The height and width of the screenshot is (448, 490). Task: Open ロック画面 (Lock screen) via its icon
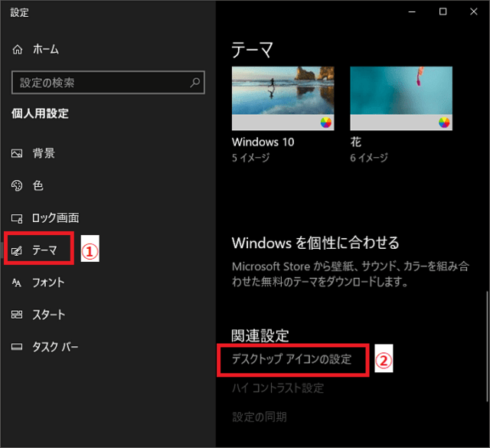[x=18, y=218]
